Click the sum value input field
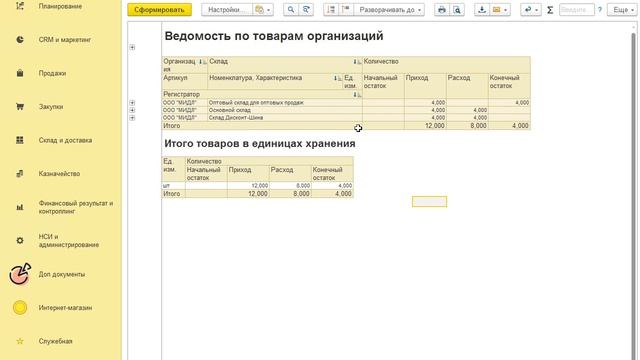Viewport: 640px width, 360px height. [576, 10]
